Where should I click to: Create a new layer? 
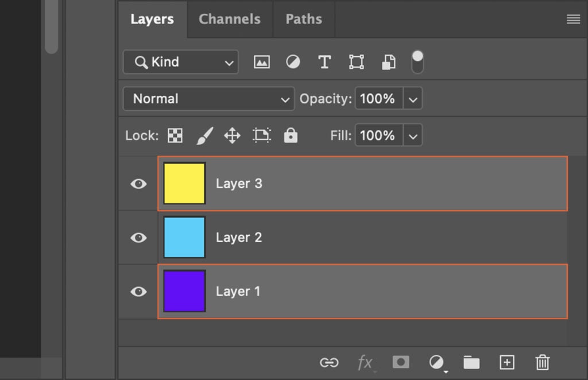[507, 362]
